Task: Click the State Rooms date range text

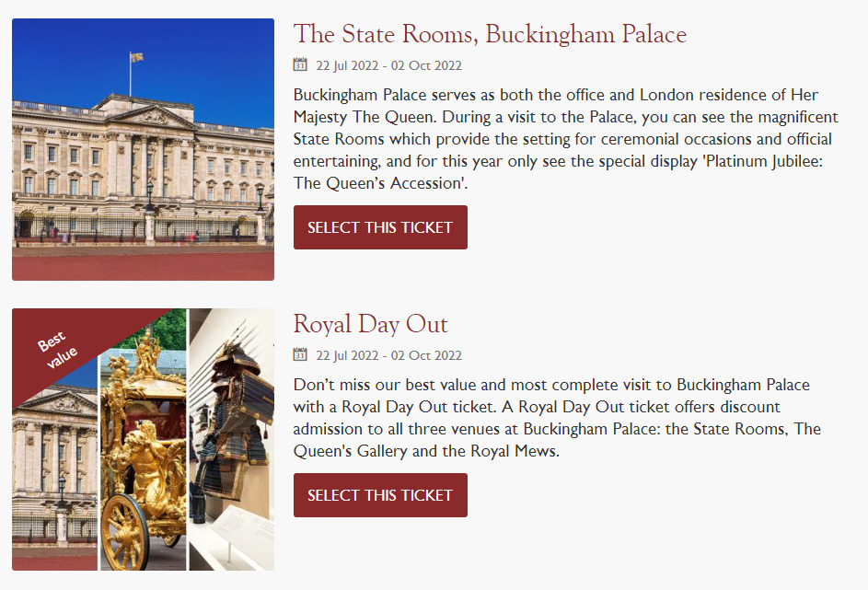Action: [388, 65]
